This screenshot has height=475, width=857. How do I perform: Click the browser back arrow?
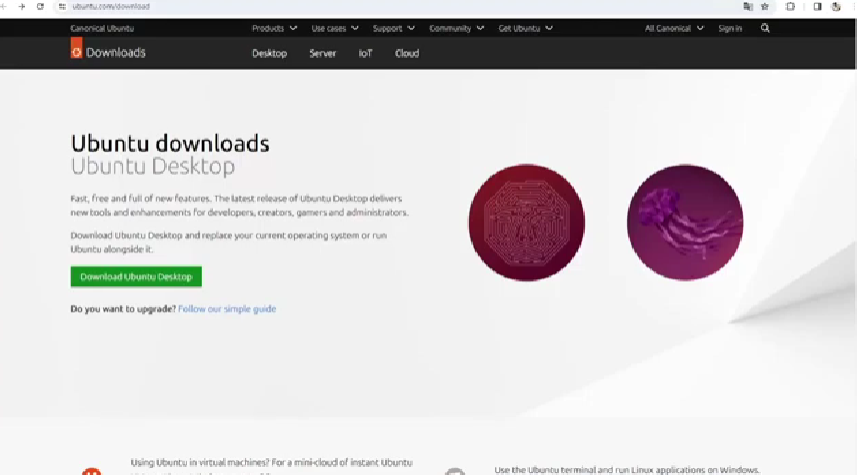tap(3, 7)
